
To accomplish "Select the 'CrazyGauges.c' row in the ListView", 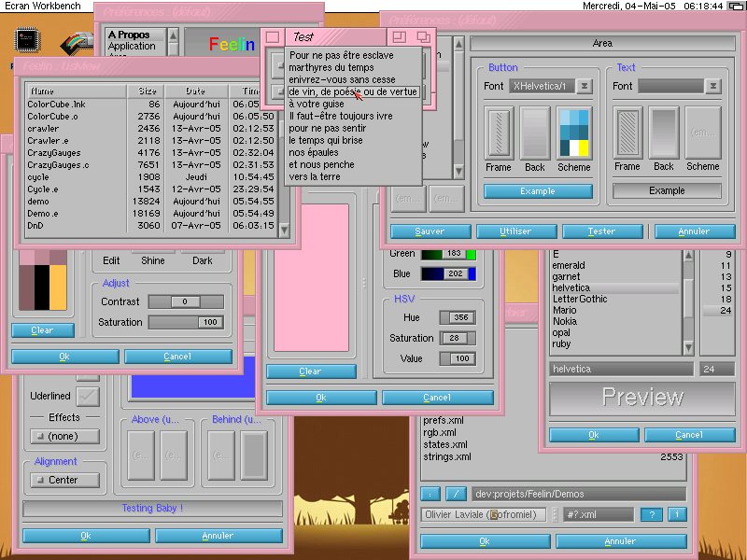I will [152, 165].
